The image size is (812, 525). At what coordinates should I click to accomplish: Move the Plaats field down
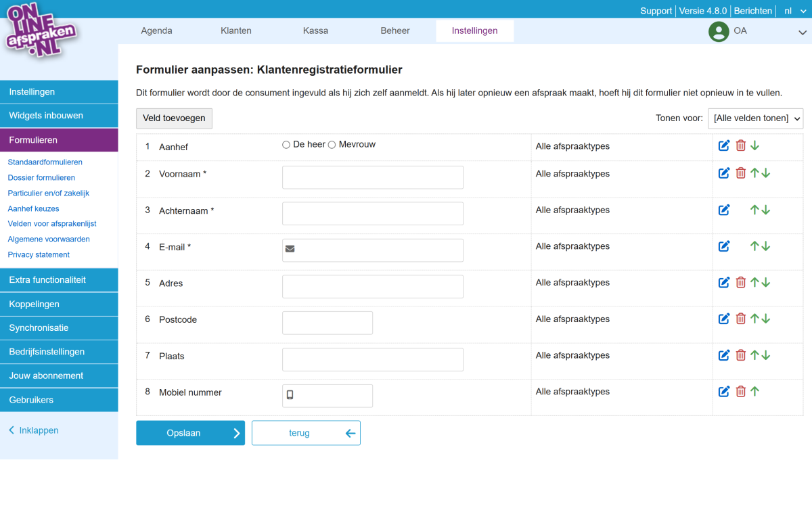click(x=766, y=355)
